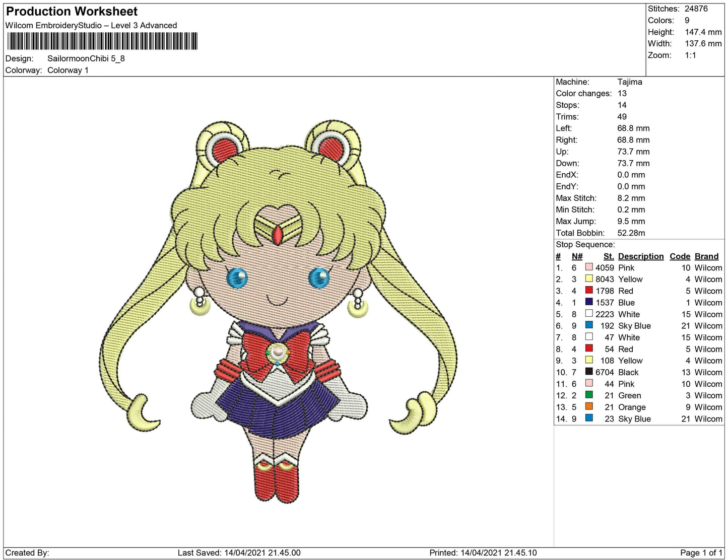Select the height value "147.4 mm"
Image resolution: width=728 pixels, height=560 pixels.
point(703,32)
